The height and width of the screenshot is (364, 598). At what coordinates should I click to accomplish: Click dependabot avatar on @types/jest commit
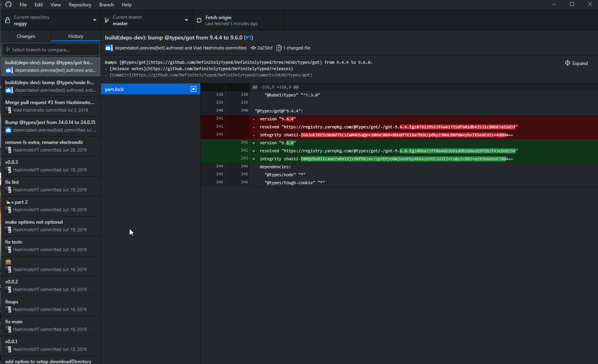click(x=8, y=130)
